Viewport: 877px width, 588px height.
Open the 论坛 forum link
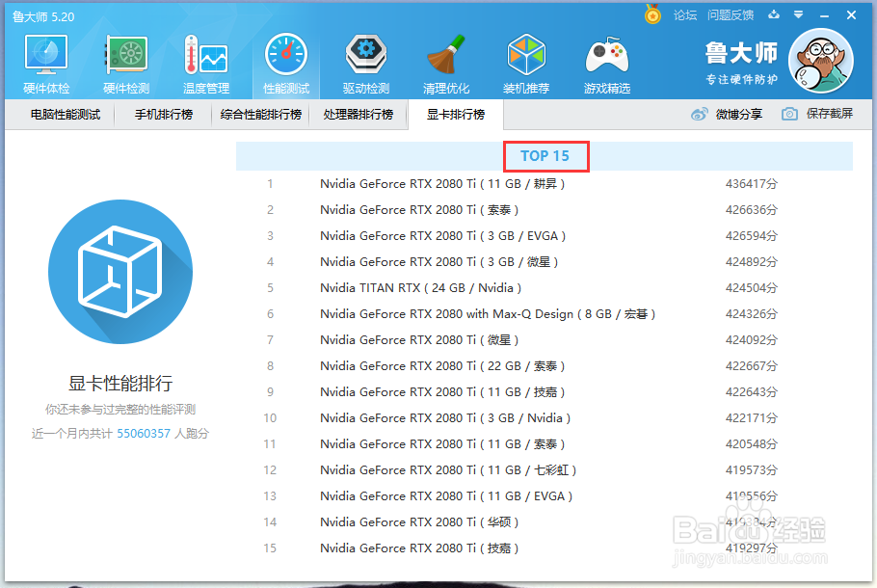coord(685,15)
